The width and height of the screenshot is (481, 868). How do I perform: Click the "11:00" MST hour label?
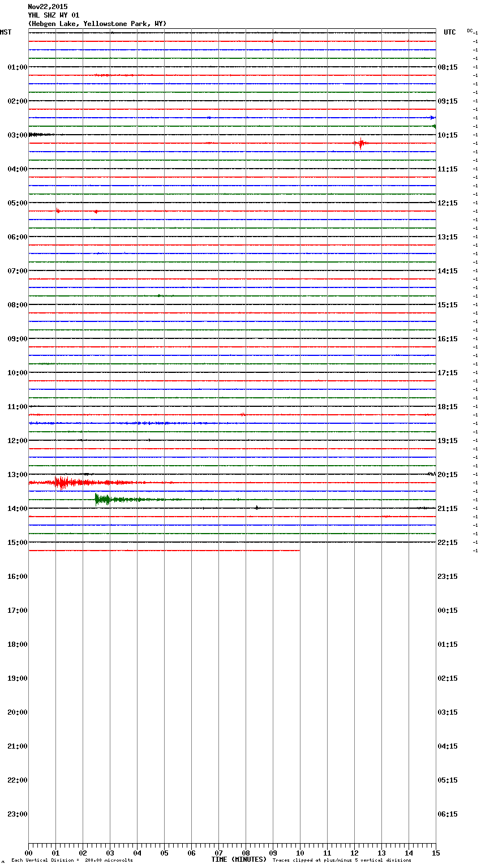point(18,407)
